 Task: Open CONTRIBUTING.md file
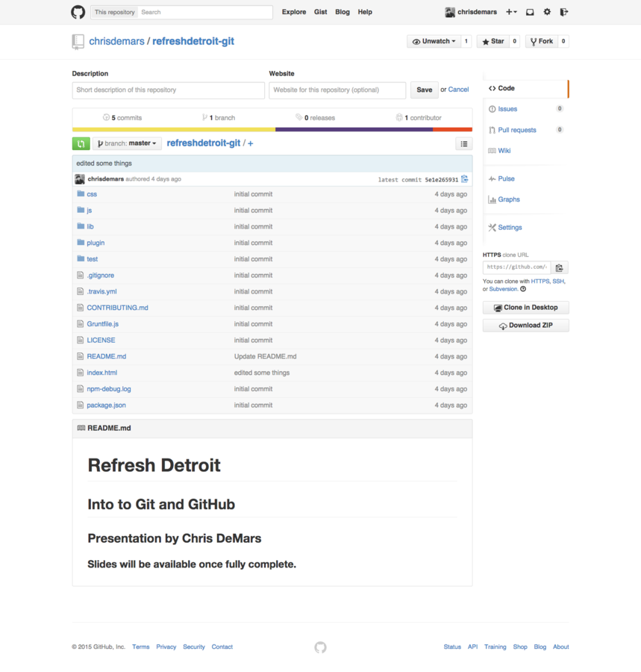tap(117, 308)
